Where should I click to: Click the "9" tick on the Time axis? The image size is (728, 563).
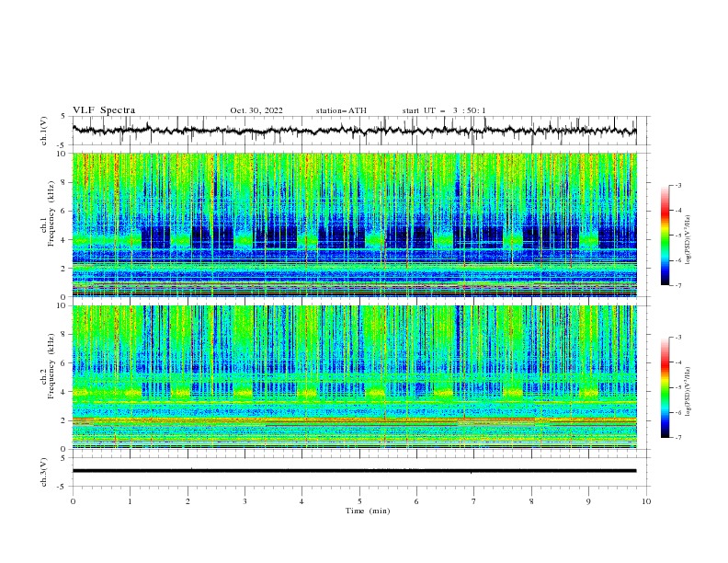coord(588,501)
